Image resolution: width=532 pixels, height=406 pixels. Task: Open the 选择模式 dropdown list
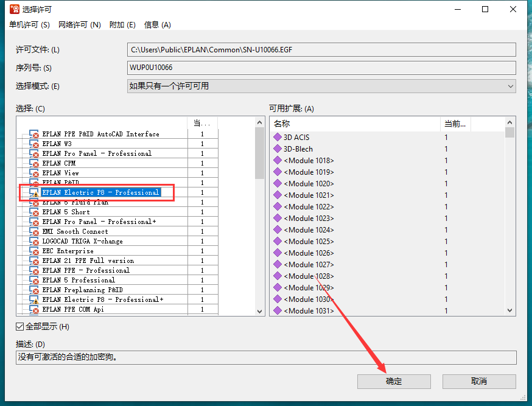tap(321, 86)
